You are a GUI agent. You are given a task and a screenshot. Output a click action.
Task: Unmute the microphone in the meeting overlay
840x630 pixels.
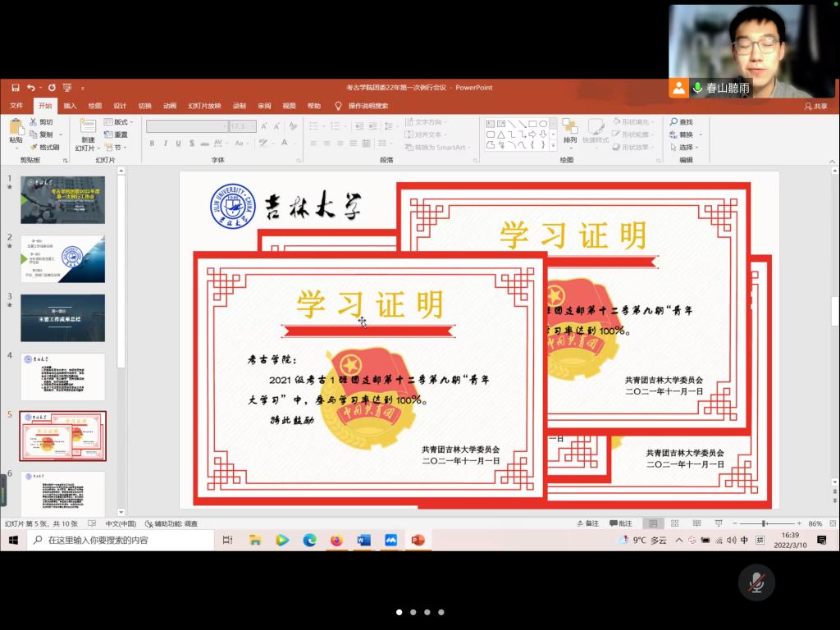click(x=756, y=582)
